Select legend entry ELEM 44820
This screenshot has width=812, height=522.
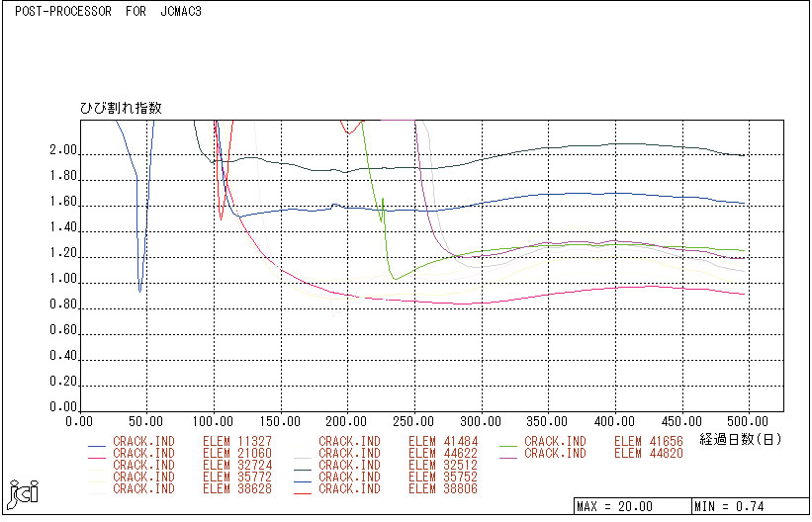pos(649,454)
